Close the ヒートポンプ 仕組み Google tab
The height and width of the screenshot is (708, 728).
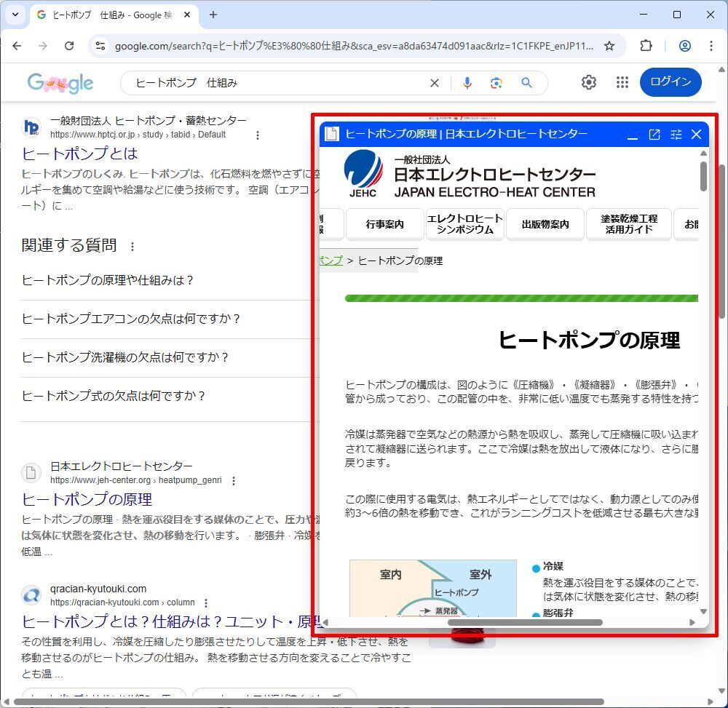tap(187, 15)
